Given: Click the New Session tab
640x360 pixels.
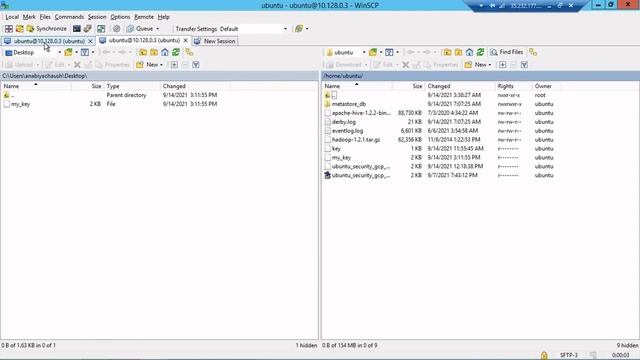Looking at the screenshot, I should tap(215, 41).
